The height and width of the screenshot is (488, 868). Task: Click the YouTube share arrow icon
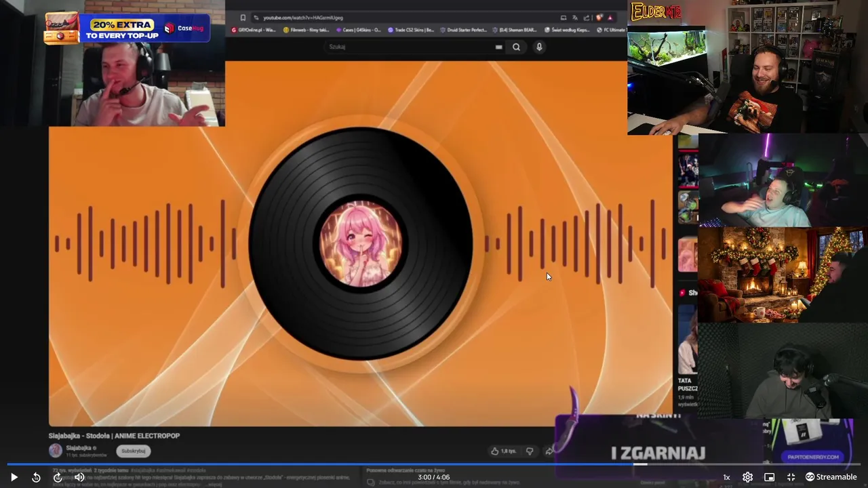pos(549,451)
